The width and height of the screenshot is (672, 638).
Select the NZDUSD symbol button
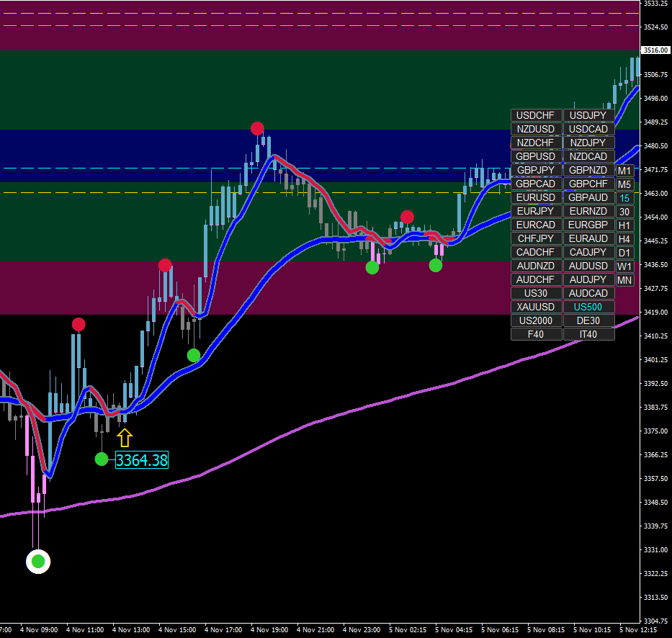pyautogui.click(x=536, y=129)
